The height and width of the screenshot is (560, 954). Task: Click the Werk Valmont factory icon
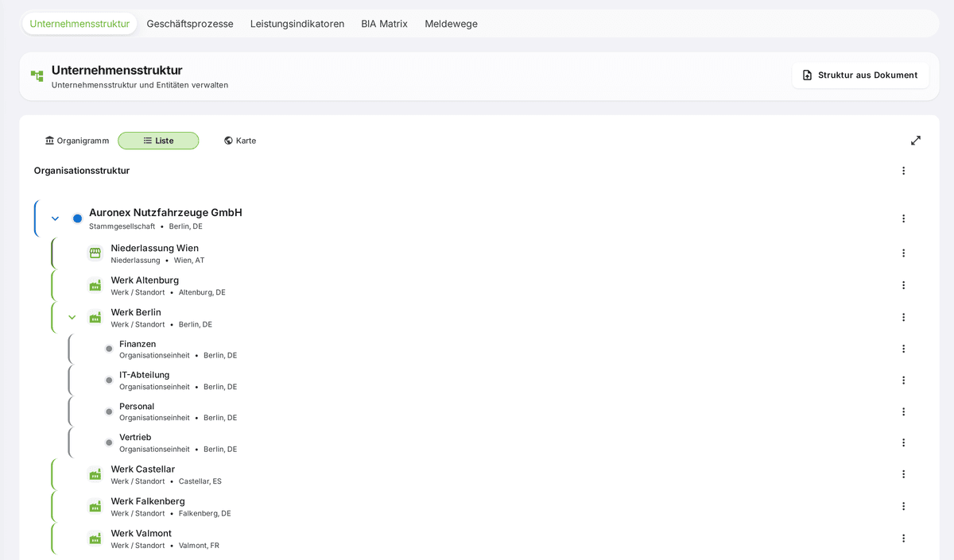[95, 538]
